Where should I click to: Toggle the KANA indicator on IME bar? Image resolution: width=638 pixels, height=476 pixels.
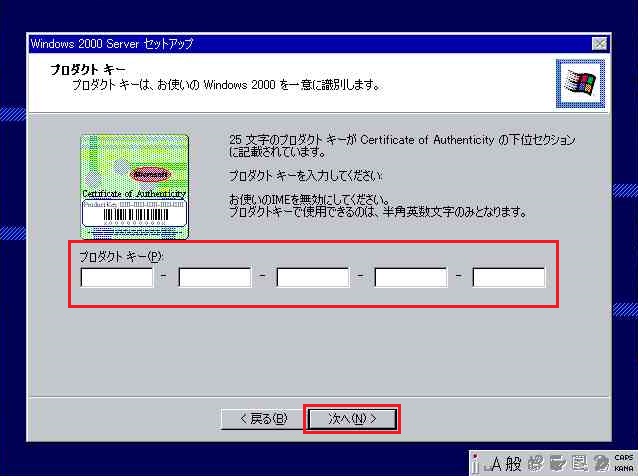coord(623,468)
